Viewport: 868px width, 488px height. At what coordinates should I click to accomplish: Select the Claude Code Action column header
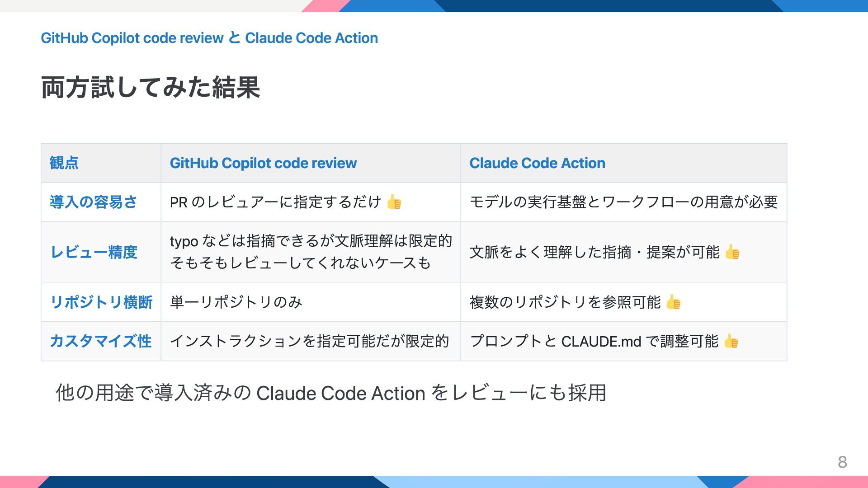[x=537, y=163]
